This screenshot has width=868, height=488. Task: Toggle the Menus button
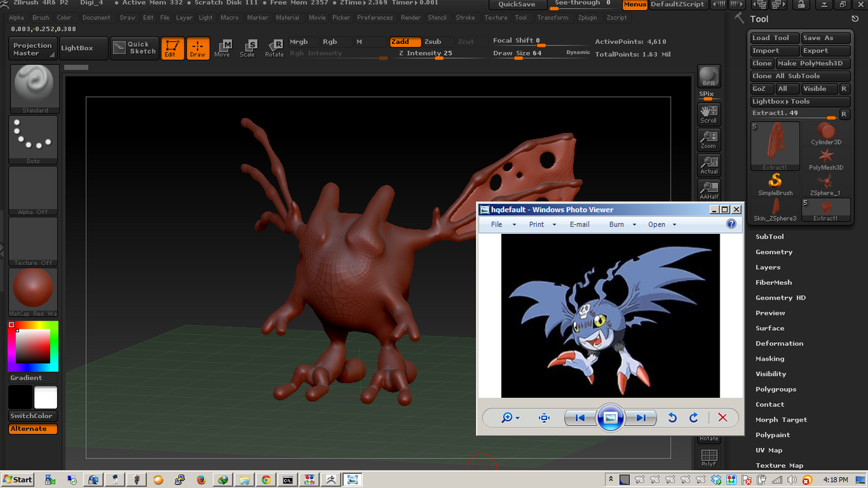click(635, 5)
